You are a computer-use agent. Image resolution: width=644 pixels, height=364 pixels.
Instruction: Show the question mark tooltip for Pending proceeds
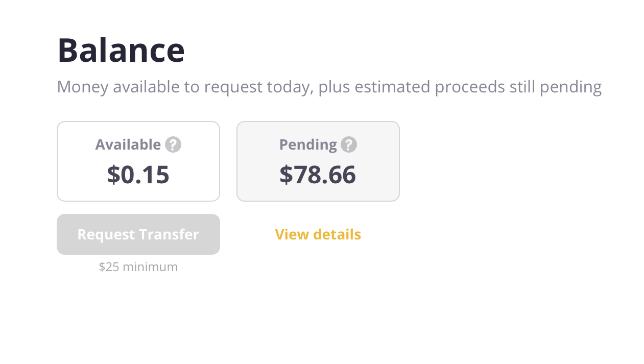(x=349, y=144)
